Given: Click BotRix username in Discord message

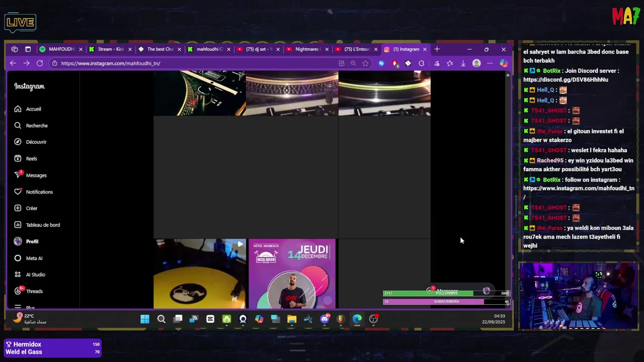Looking at the screenshot, I should pos(551,71).
